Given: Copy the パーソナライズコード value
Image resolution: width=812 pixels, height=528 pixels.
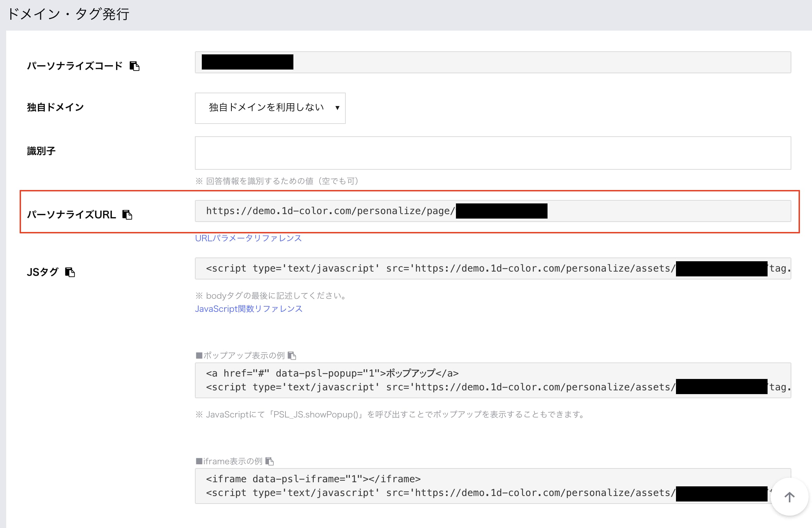Looking at the screenshot, I should (x=134, y=66).
